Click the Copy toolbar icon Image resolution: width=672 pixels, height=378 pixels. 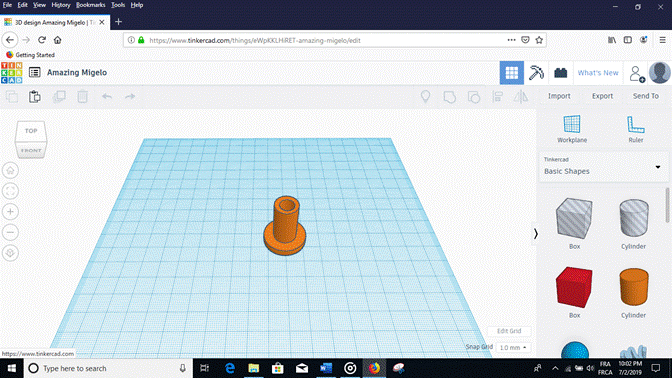12,97
